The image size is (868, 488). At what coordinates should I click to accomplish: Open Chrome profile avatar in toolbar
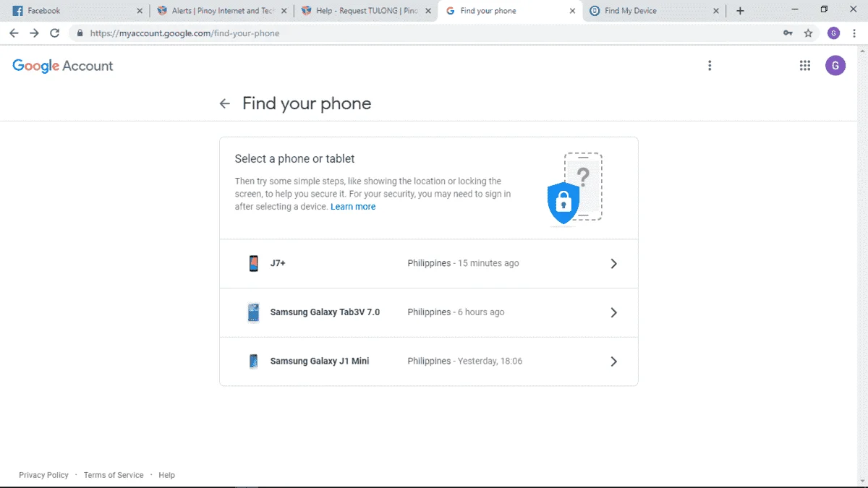click(833, 33)
